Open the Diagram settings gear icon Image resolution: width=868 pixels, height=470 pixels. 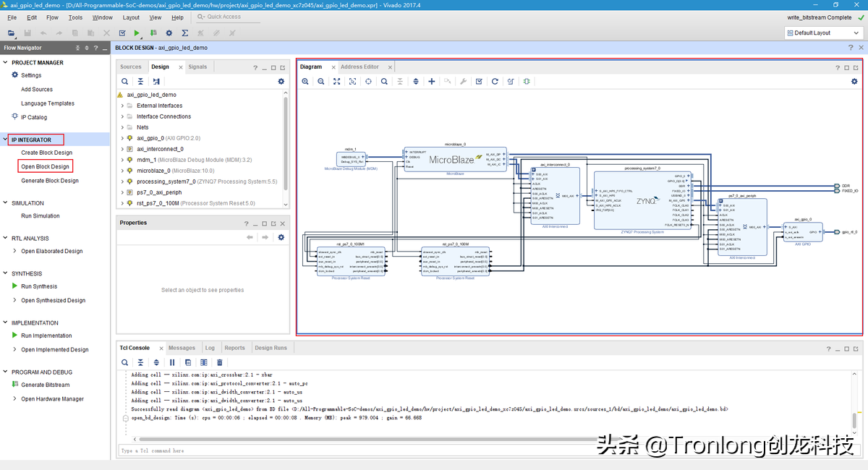click(854, 81)
